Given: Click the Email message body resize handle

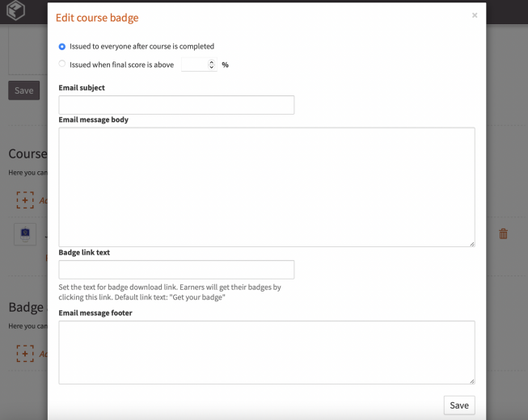Looking at the screenshot, I should point(471,243).
